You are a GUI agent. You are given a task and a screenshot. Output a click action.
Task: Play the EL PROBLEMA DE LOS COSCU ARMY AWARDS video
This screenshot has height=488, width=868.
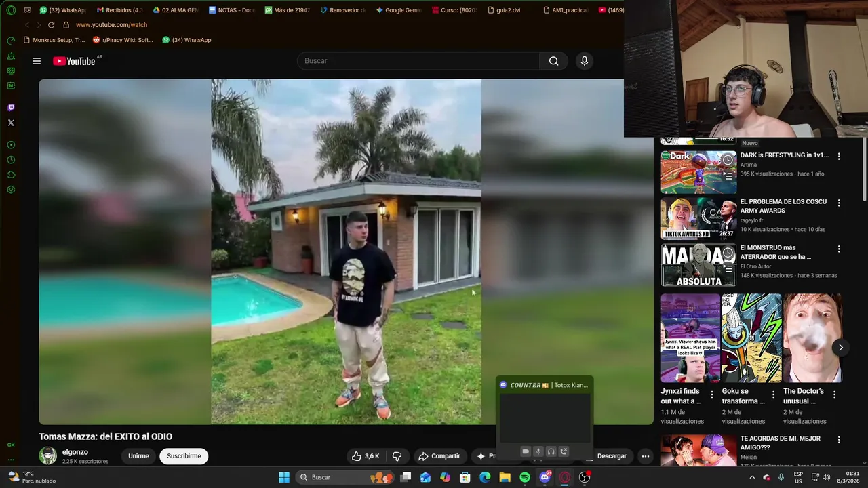(698, 218)
